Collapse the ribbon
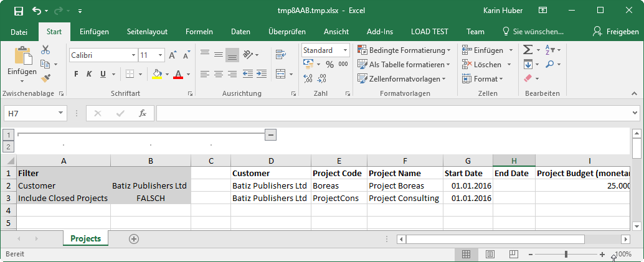Screen dimensions: 644x262 (x=635, y=93)
